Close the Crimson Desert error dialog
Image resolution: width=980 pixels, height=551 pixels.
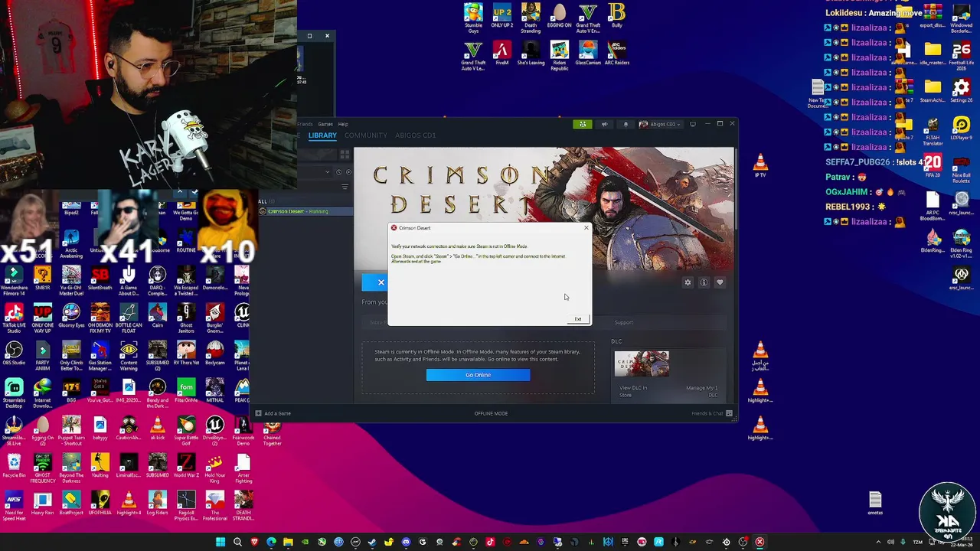pos(586,227)
